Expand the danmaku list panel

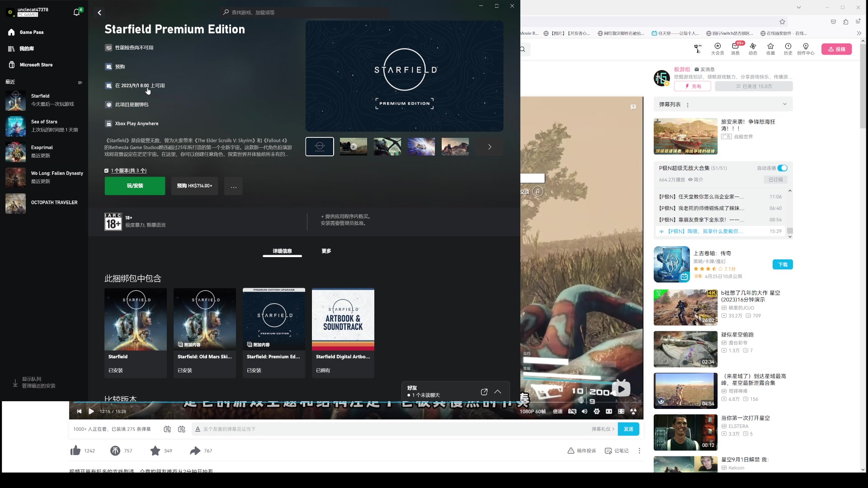click(785, 104)
